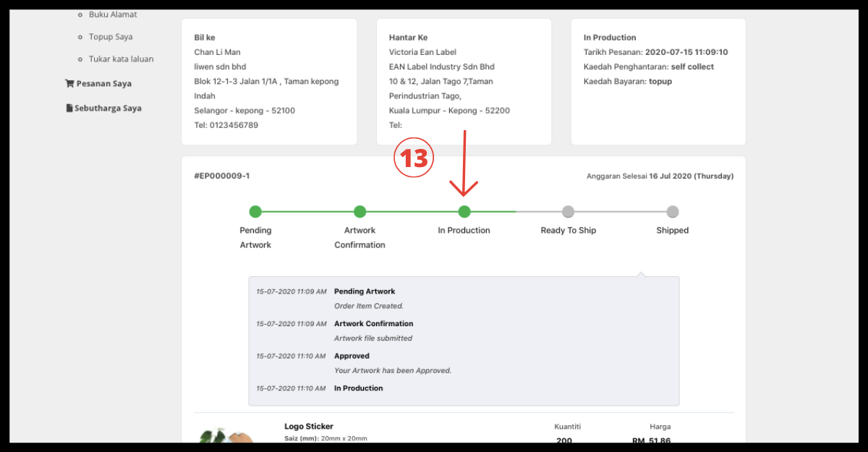Click the Shipped step circle

point(673,212)
